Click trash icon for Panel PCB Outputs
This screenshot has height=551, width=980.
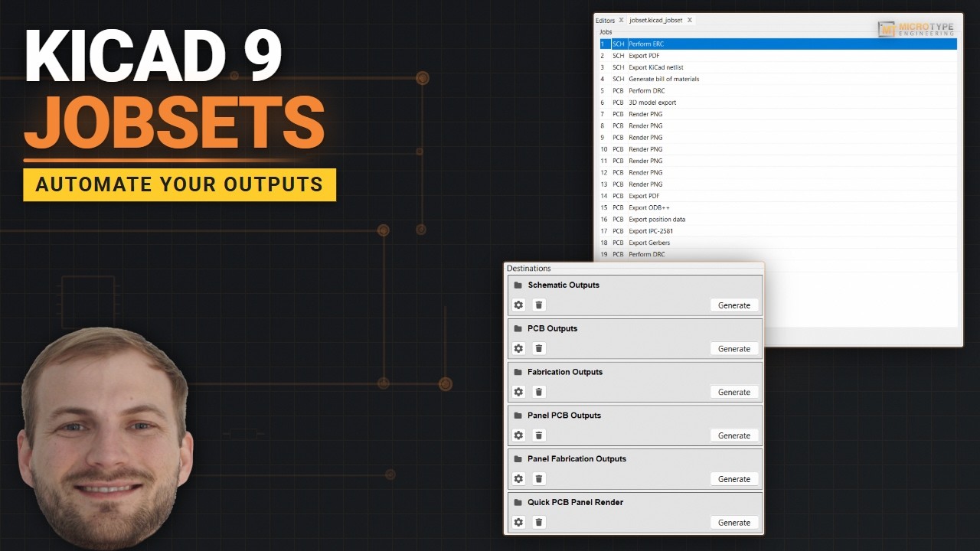(539, 435)
